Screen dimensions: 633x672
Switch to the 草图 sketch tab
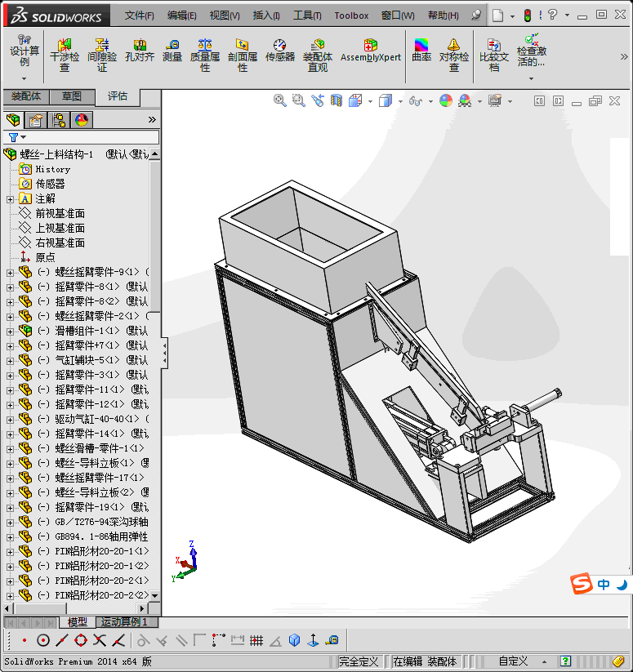[72, 96]
